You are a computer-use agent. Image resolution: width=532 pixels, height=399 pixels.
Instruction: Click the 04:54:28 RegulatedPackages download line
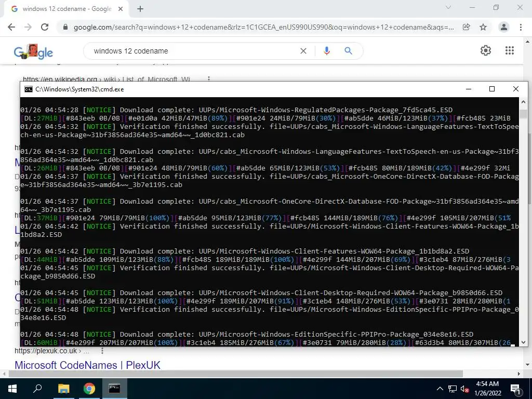pos(236,110)
